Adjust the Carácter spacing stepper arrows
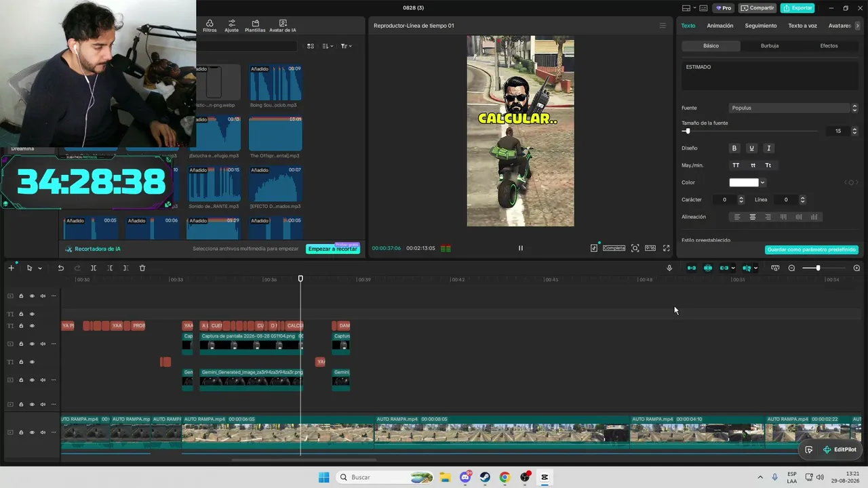Screen dimensions: 868x488 tap(741, 200)
